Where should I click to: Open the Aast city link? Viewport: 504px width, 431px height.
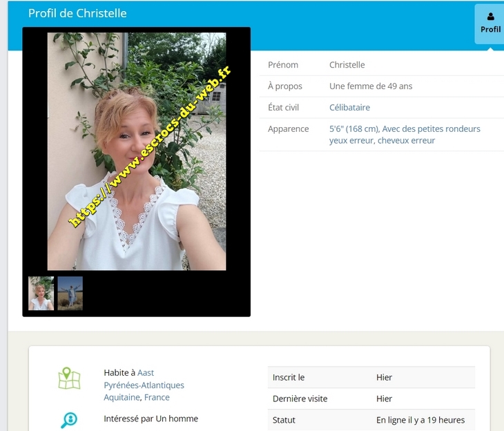[146, 373]
